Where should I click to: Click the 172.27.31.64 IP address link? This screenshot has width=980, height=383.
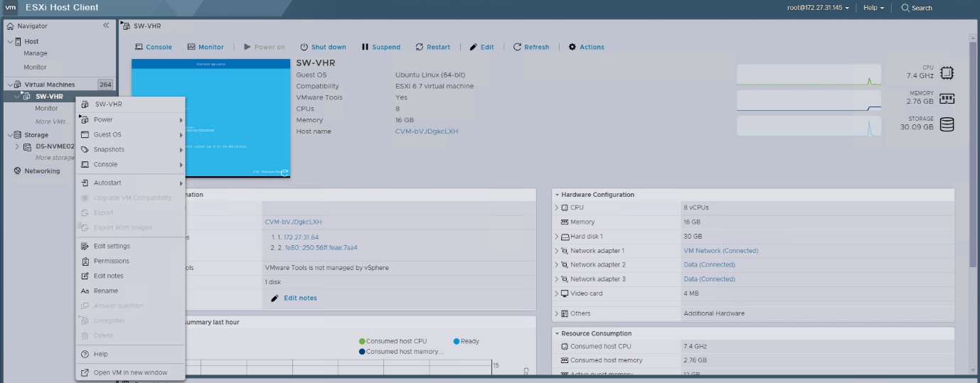[x=302, y=237]
